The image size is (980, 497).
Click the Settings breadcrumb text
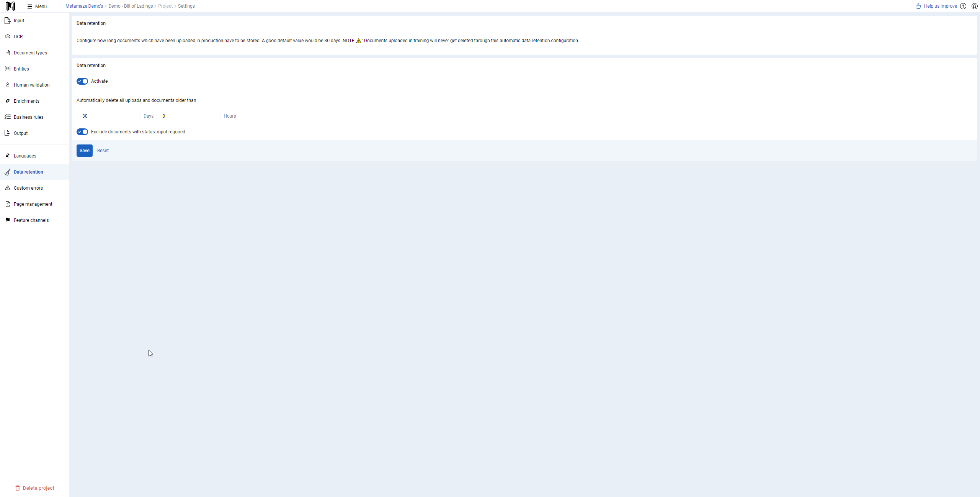tap(186, 6)
